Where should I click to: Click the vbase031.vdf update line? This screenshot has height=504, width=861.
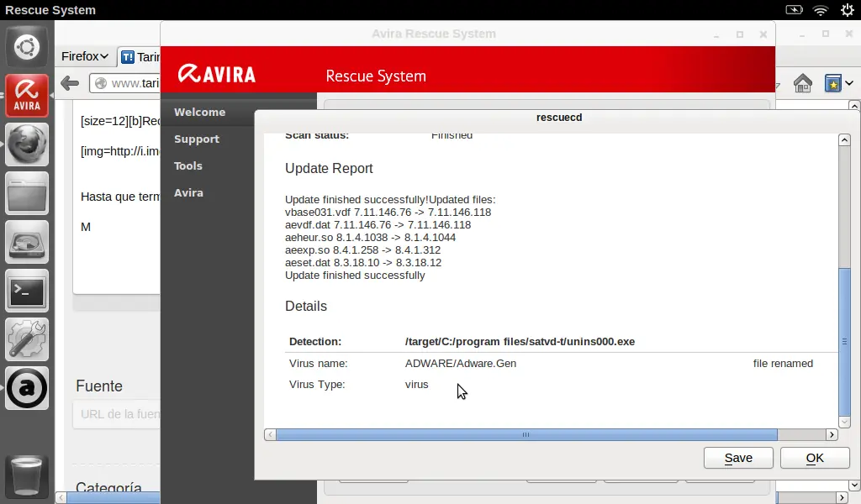(x=388, y=213)
